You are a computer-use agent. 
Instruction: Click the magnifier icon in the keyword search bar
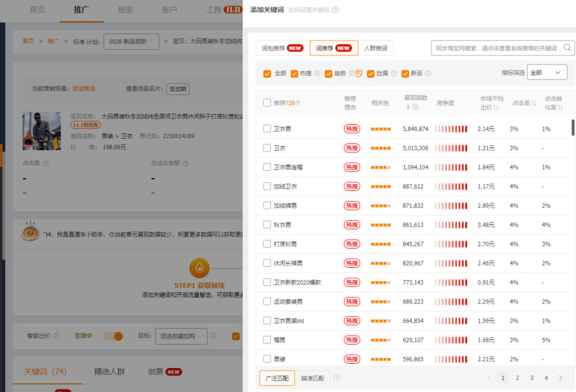coord(567,47)
